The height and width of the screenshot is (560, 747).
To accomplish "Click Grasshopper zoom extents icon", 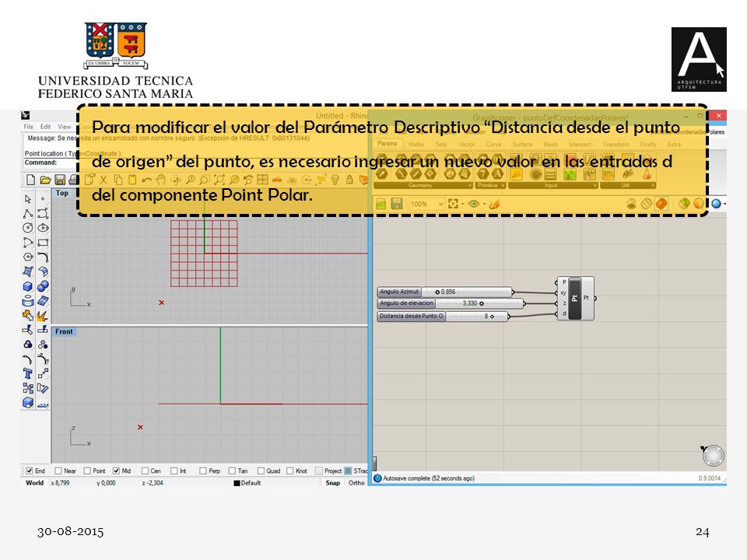I will click(453, 204).
